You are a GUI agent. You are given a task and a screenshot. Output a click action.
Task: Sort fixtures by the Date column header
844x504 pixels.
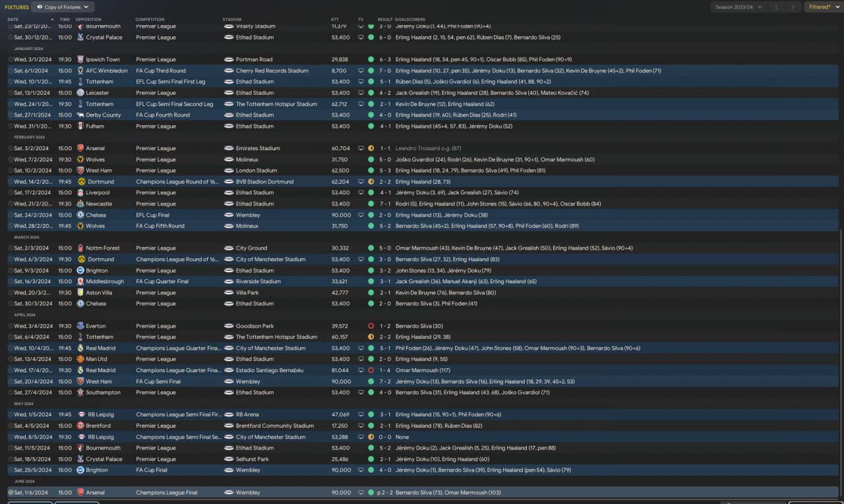pyautogui.click(x=13, y=19)
